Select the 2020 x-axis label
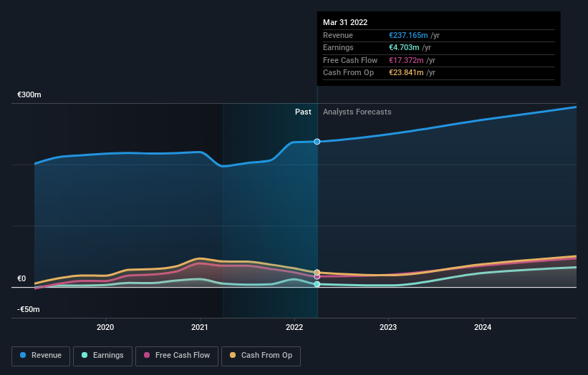This screenshot has height=375, width=588. click(x=105, y=327)
